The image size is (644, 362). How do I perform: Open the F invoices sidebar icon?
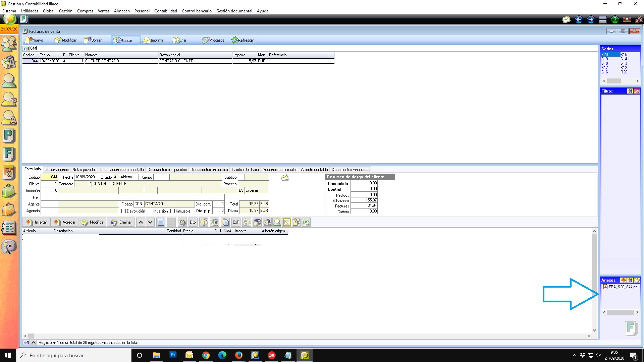[9, 155]
